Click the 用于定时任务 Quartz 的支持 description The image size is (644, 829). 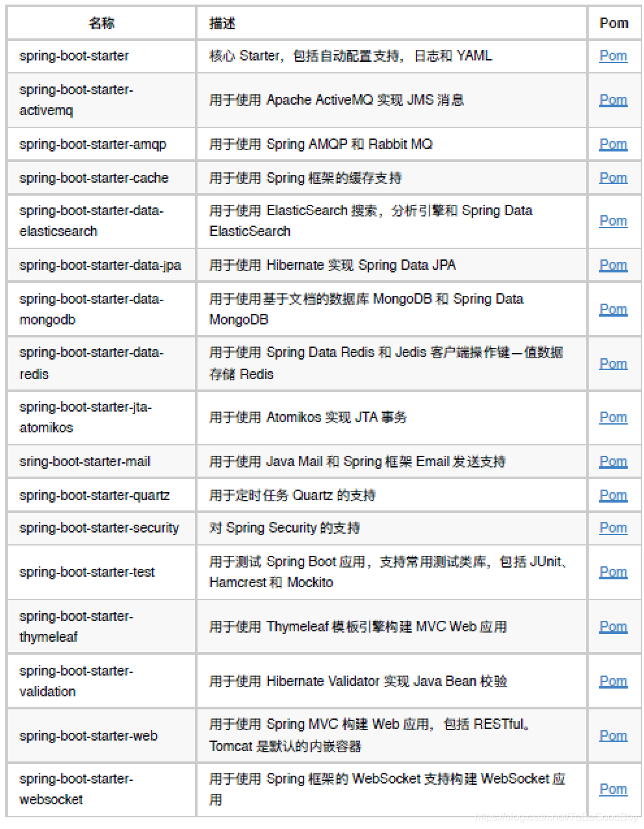(392, 495)
